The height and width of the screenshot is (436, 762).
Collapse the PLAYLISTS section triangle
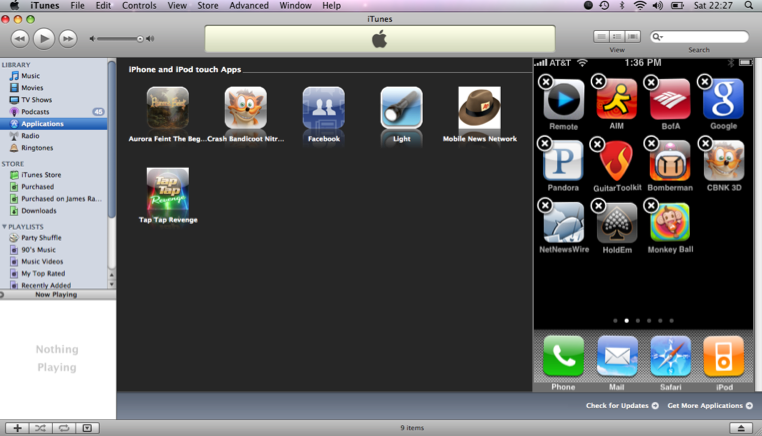point(4,227)
